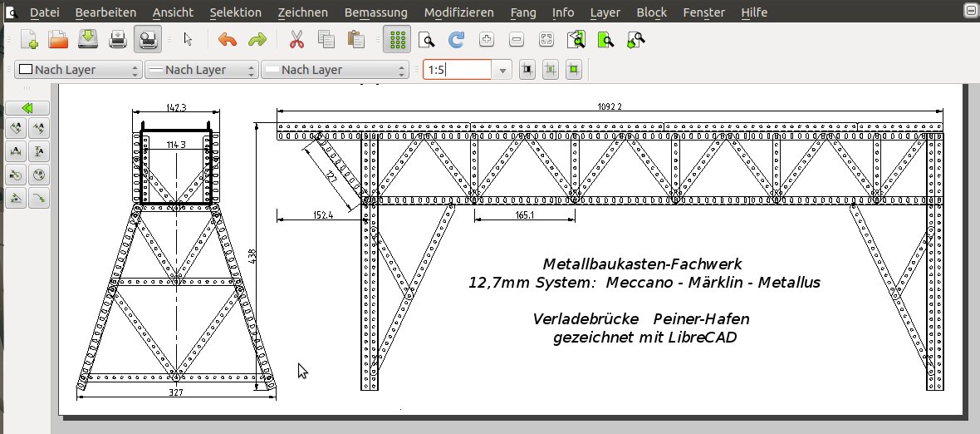Click the Window Zoom icon
Screen dimensions: 980x434
click(x=605, y=39)
